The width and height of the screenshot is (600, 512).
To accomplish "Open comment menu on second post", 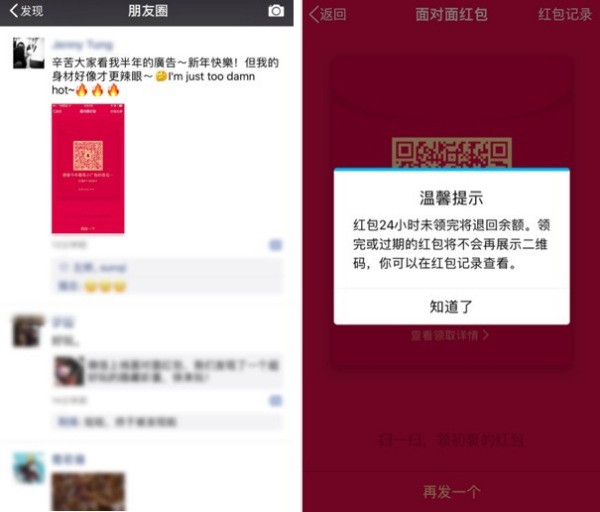I will pyautogui.click(x=276, y=401).
